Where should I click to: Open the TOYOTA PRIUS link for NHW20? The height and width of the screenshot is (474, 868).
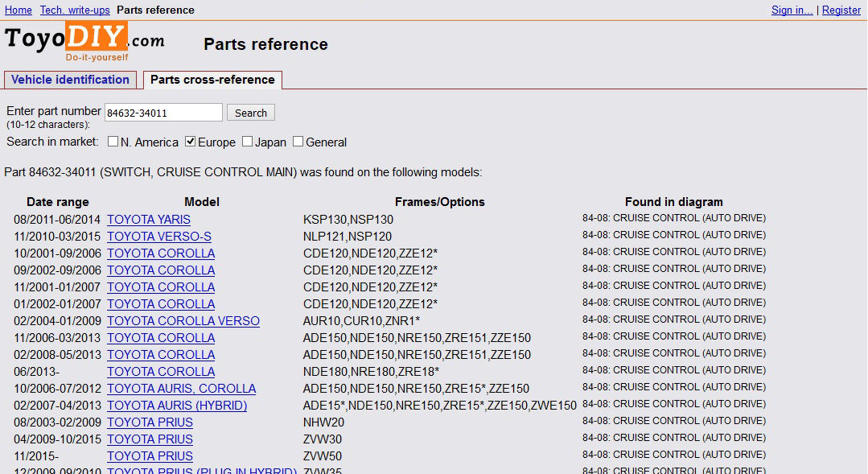pyautogui.click(x=150, y=422)
